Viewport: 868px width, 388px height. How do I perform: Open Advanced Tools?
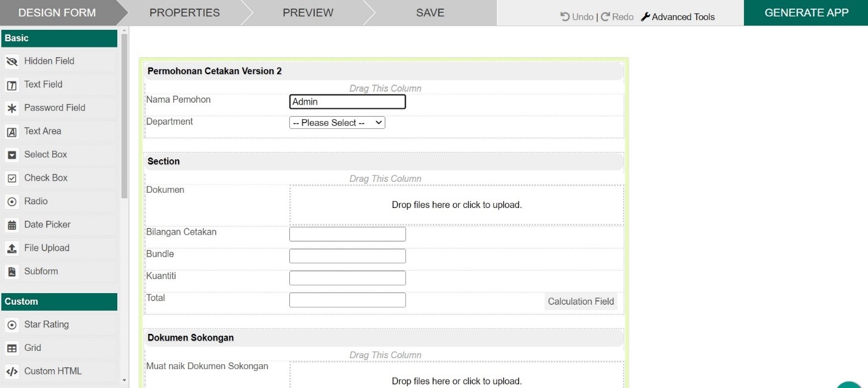tap(678, 17)
